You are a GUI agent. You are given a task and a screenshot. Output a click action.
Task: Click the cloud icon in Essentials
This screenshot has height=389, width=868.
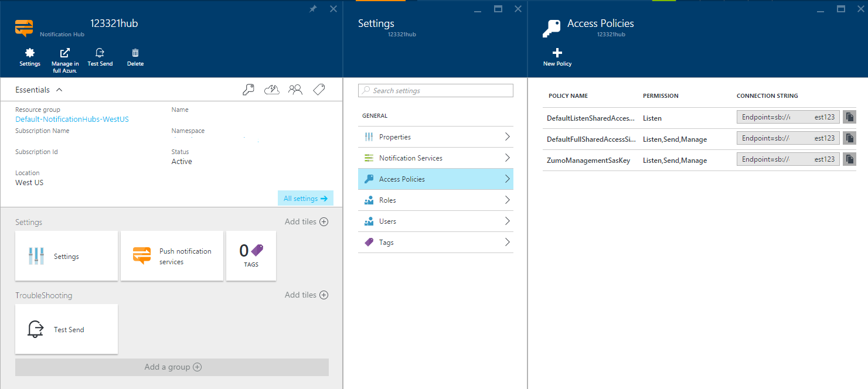tap(271, 89)
